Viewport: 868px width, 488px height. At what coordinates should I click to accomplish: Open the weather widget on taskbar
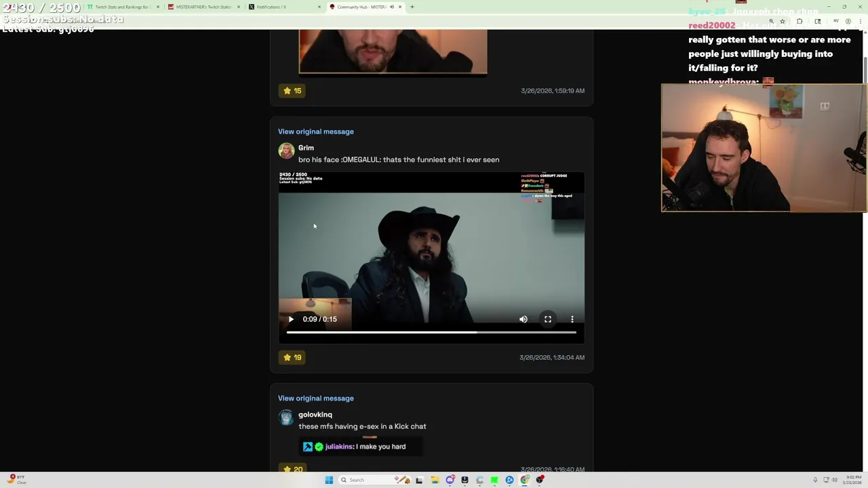point(16,480)
